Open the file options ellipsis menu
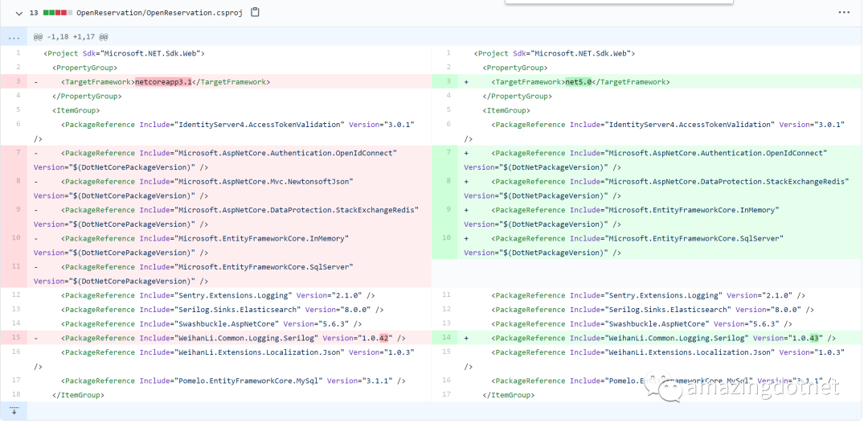Image resolution: width=868 pixels, height=428 pixels. (x=844, y=12)
